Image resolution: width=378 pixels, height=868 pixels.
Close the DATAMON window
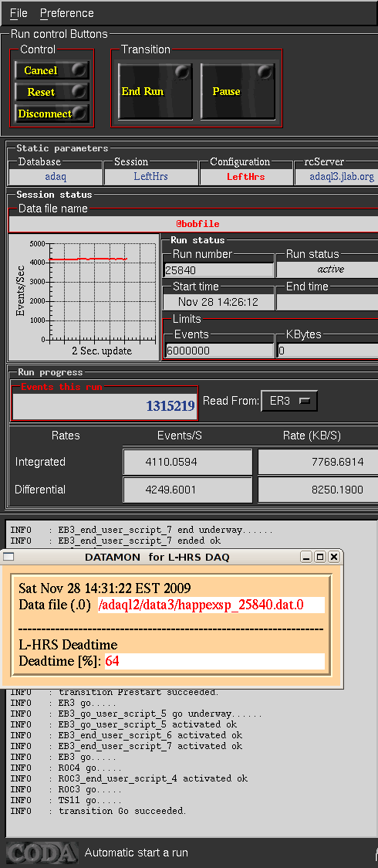pyautogui.click(x=333, y=557)
